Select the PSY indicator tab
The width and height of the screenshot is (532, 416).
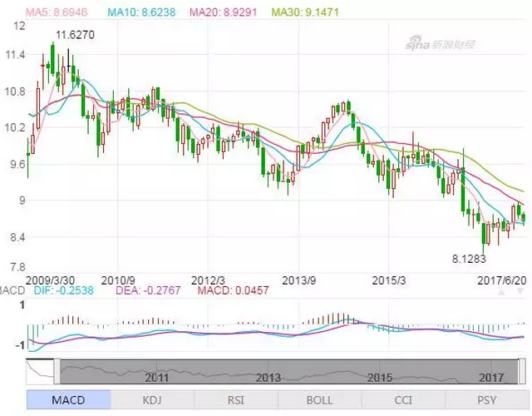click(x=487, y=401)
